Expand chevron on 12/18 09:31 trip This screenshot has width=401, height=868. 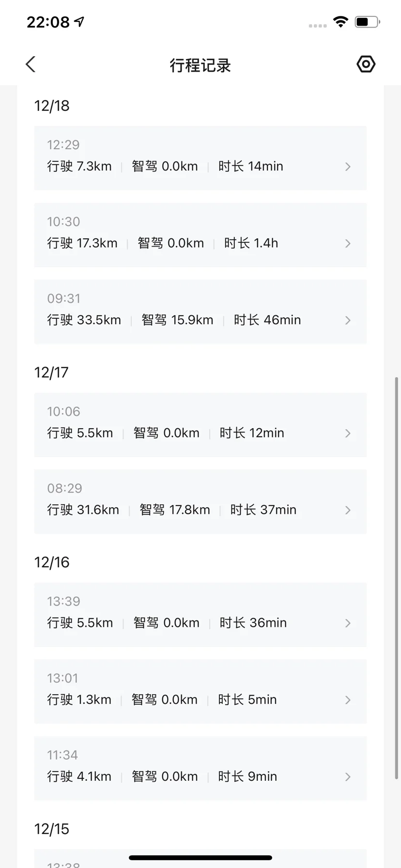click(x=348, y=320)
